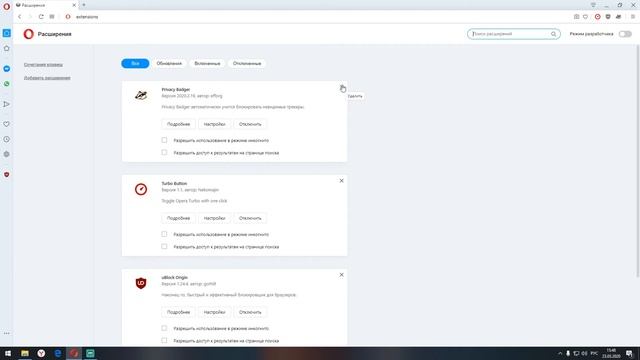Viewport: 640px width, 360px height.
Task: Open Настройки for Turbo Button
Action: pos(214,218)
